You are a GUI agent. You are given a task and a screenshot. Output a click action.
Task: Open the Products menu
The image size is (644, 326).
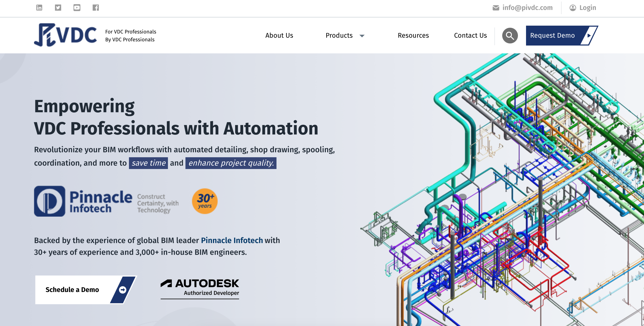pyautogui.click(x=339, y=35)
